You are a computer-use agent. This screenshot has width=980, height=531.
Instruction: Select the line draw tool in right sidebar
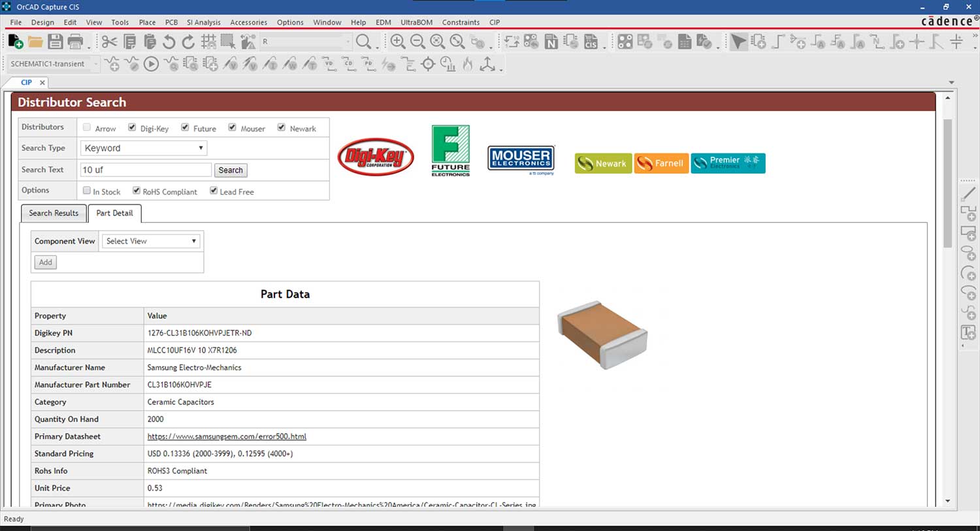point(968,194)
